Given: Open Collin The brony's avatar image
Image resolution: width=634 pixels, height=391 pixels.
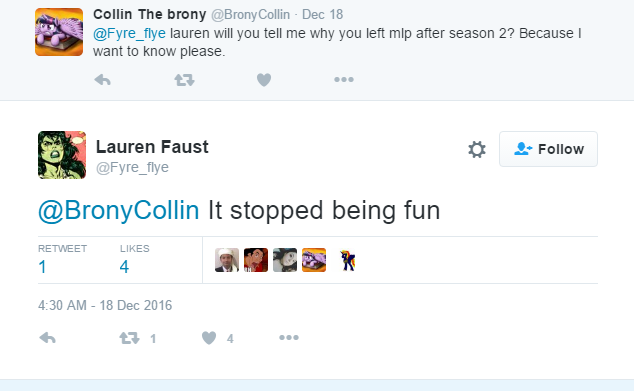Looking at the screenshot, I should [59, 32].
